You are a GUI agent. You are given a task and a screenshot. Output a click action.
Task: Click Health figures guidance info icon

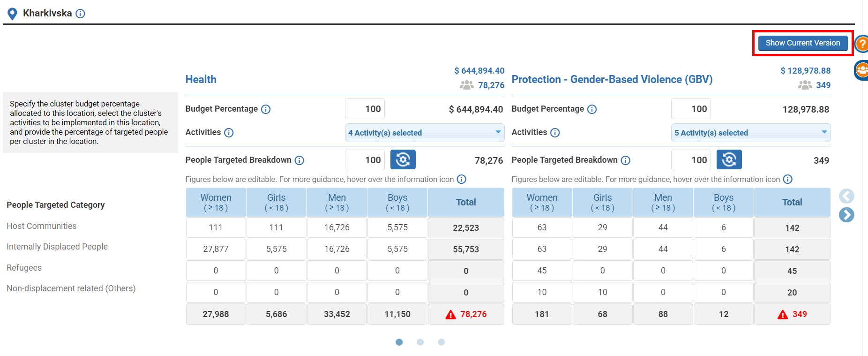[462, 179]
